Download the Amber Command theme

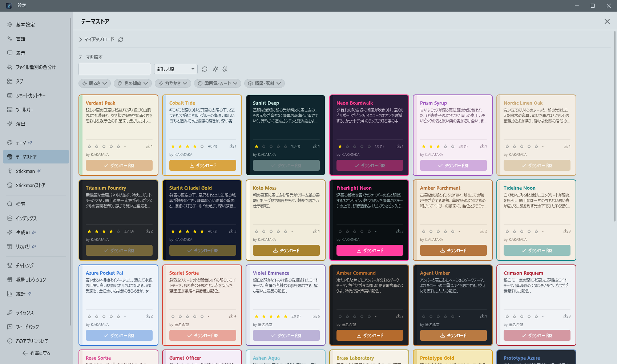coord(370,335)
